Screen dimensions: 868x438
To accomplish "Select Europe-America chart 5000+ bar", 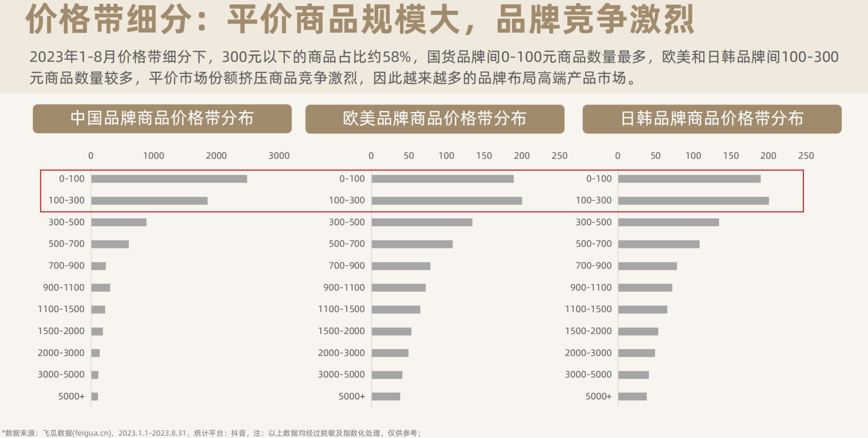I will click(386, 397).
